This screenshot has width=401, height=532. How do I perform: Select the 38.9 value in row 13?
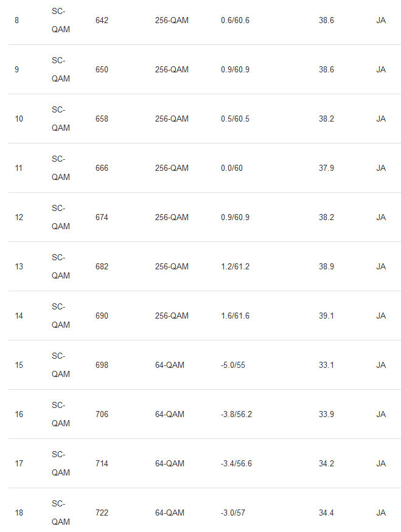[x=326, y=267]
